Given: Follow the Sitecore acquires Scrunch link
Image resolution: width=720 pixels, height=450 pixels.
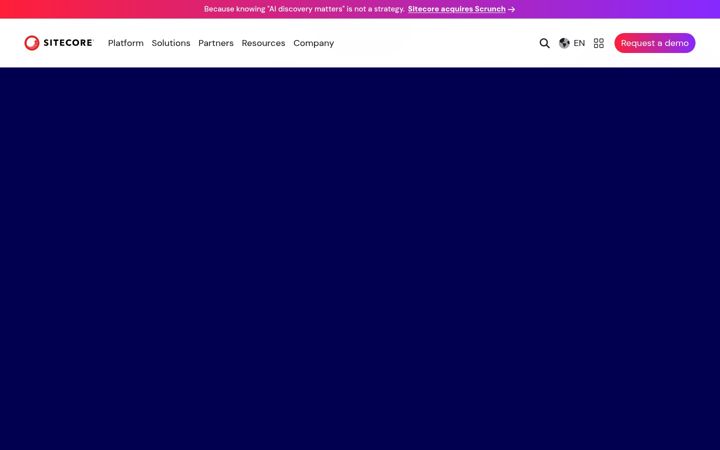Looking at the screenshot, I should pos(456,9).
